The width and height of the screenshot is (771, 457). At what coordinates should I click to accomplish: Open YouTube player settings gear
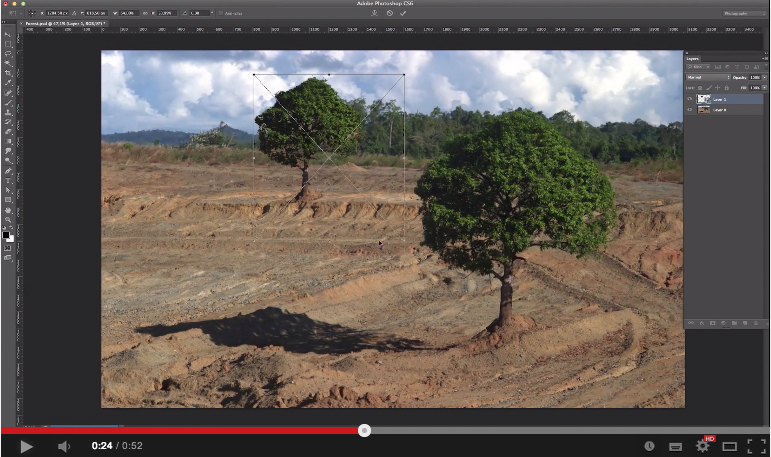[x=703, y=446]
